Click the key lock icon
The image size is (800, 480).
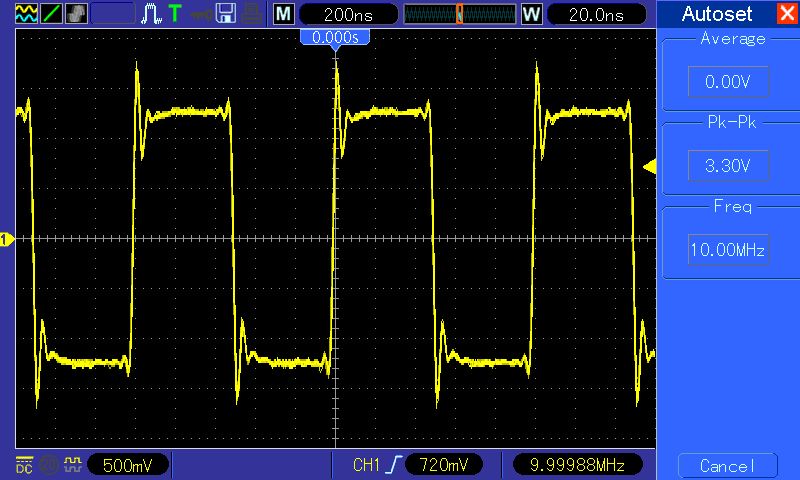[x=202, y=14]
